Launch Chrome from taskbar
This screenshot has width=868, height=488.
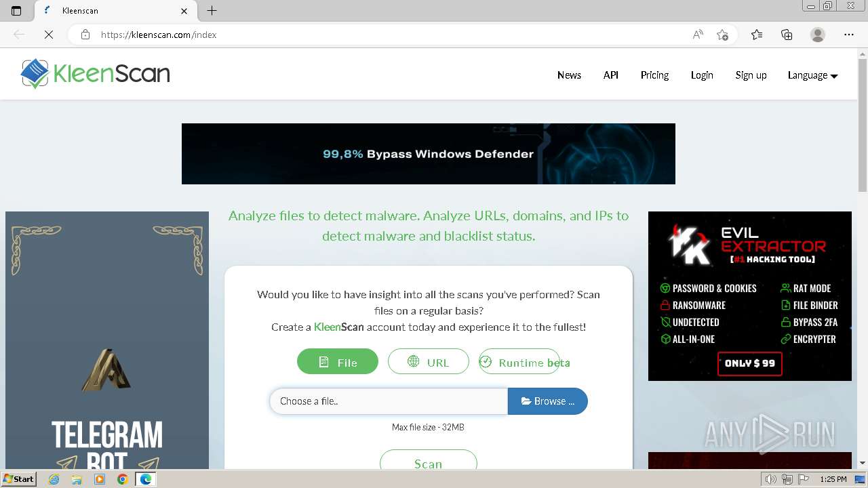click(x=122, y=479)
